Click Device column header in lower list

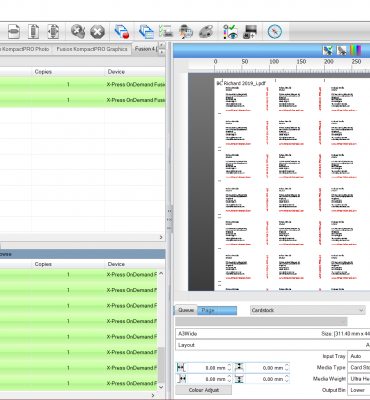tap(135, 264)
